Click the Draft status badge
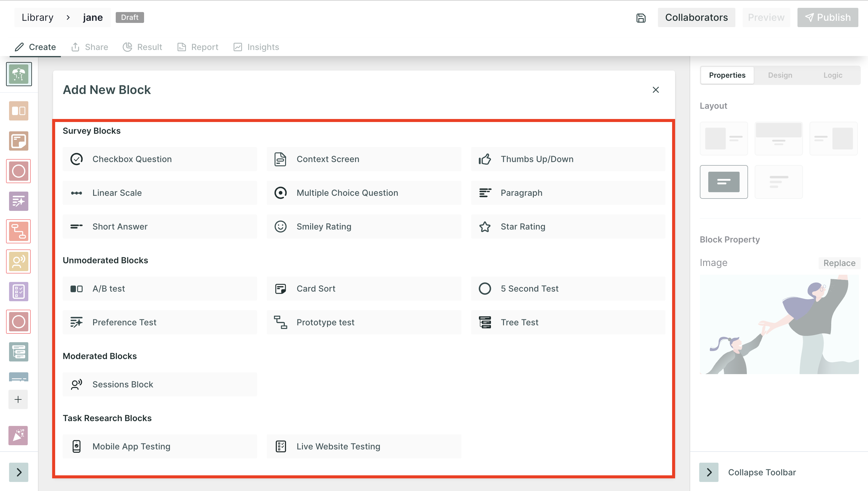Image resolution: width=868 pixels, height=491 pixels. click(130, 17)
